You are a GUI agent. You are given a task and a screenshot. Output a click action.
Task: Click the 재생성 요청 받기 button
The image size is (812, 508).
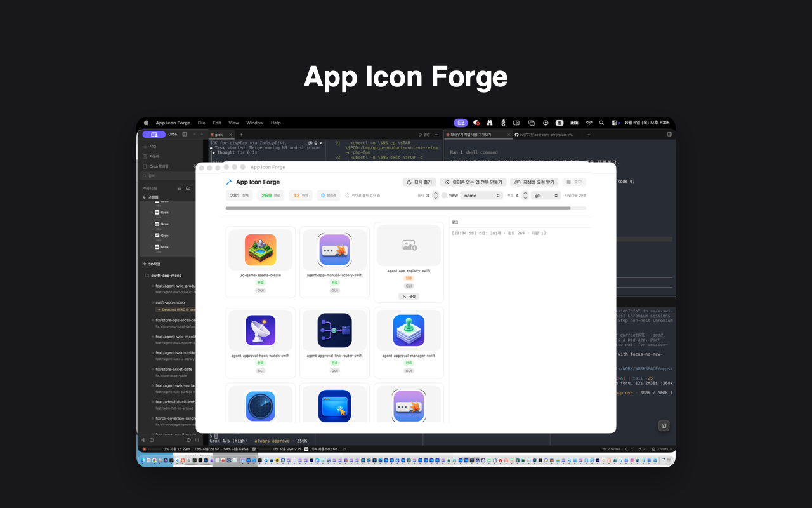pyautogui.click(x=534, y=182)
